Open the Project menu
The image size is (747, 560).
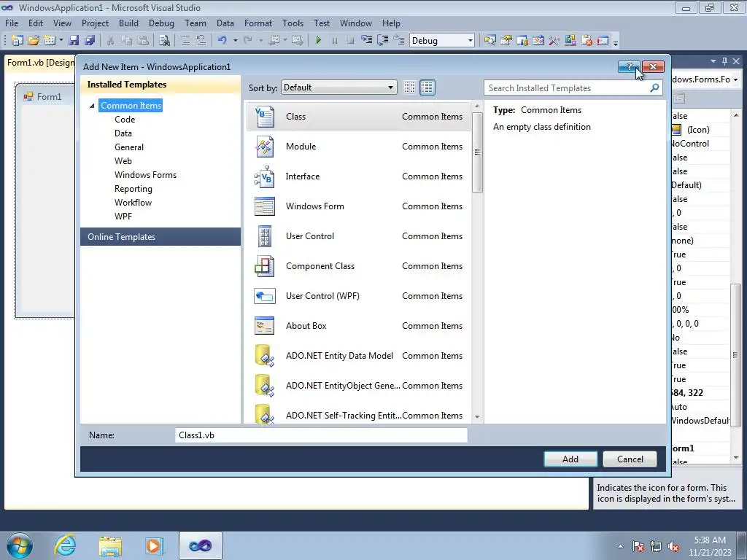[95, 23]
